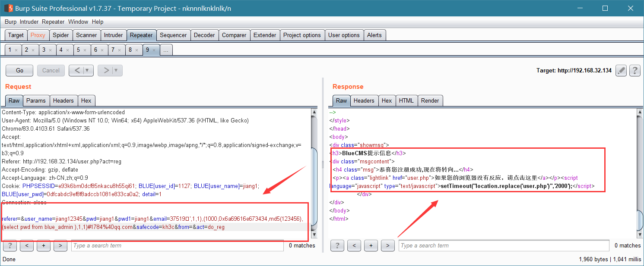Click the 'select pwd from blue_admin' payload line
This screenshot has width=644, height=266.
113,227
